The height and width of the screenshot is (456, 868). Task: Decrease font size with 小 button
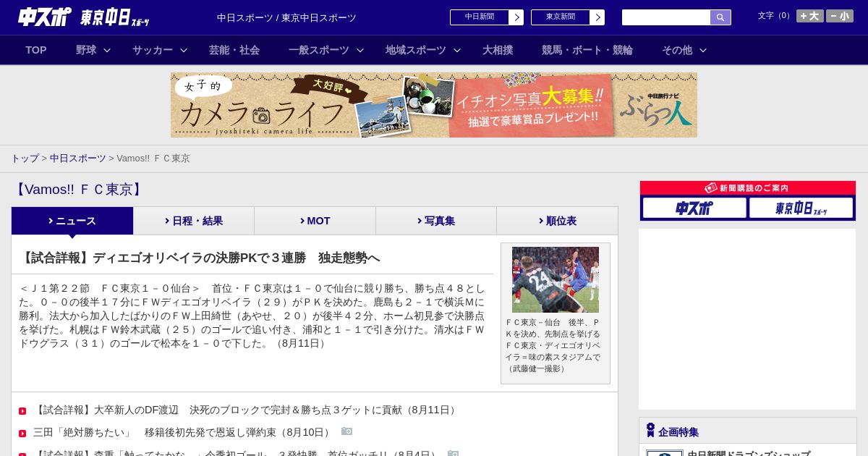click(x=840, y=16)
